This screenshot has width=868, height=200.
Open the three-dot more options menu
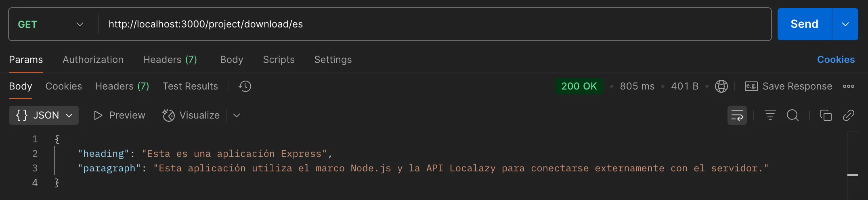coord(848,86)
